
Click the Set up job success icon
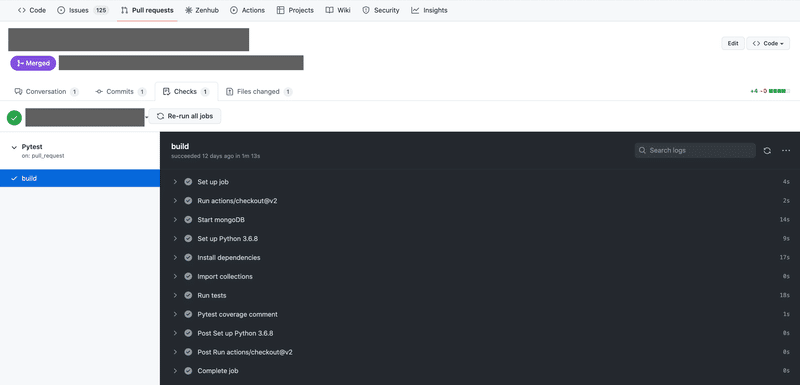pyautogui.click(x=188, y=182)
